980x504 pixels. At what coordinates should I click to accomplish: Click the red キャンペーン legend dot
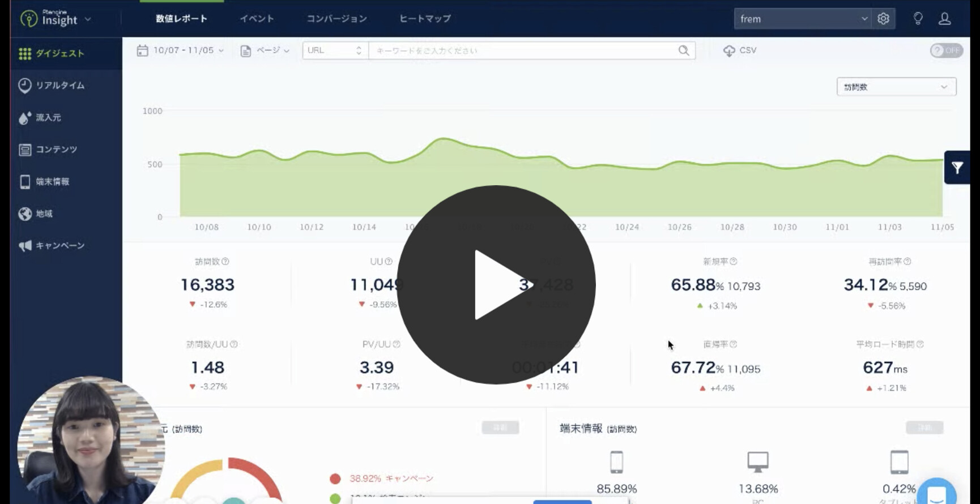point(335,479)
